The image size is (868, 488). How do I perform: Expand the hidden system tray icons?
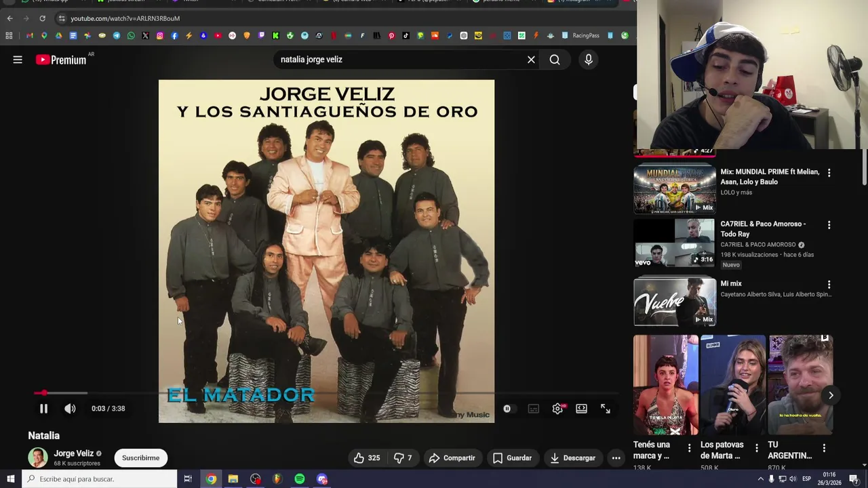760,479
